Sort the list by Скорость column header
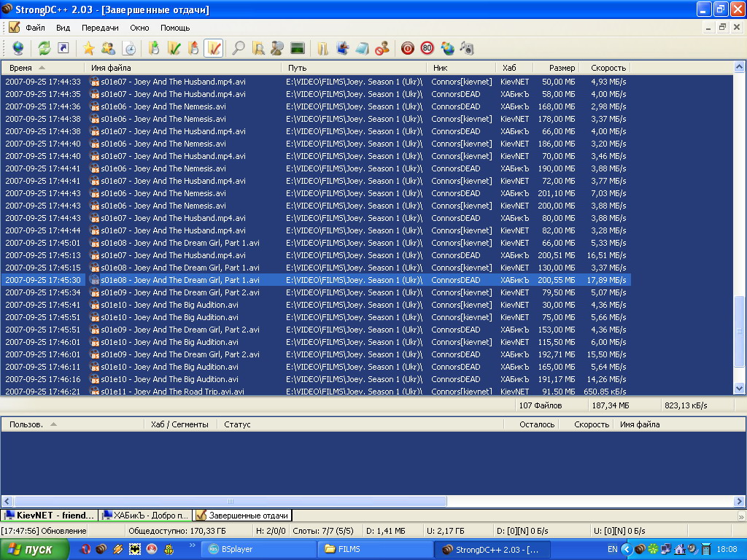 pyautogui.click(x=608, y=68)
